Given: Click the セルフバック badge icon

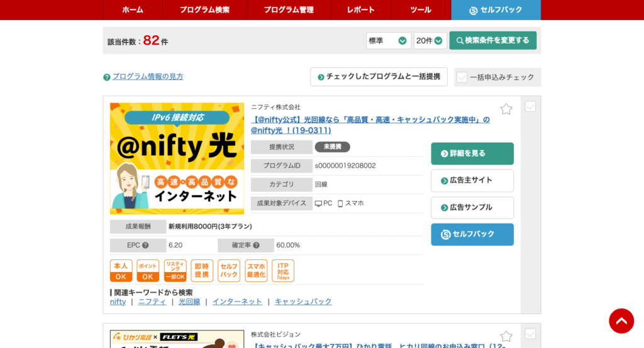Looking at the screenshot, I should tap(229, 271).
